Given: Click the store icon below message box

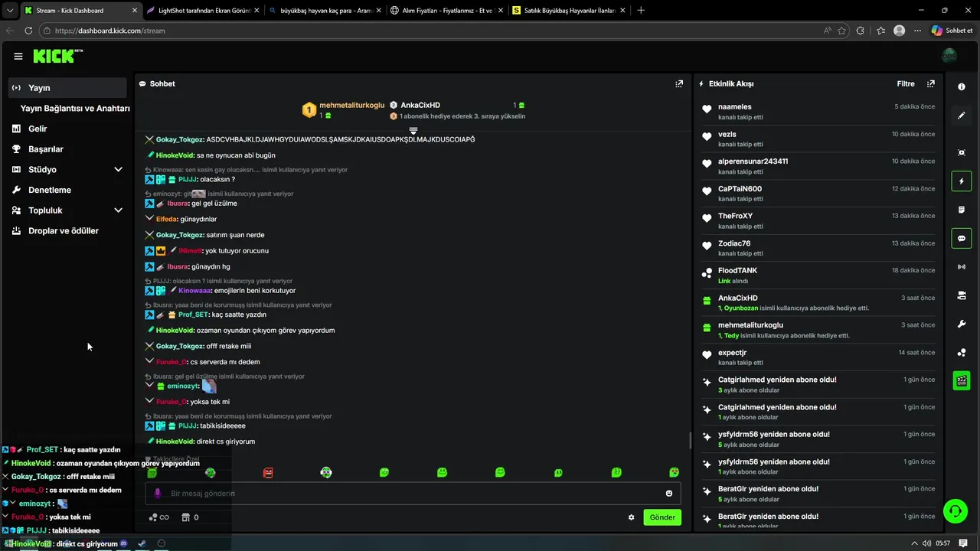Looking at the screenshot, I should [185, 517].
